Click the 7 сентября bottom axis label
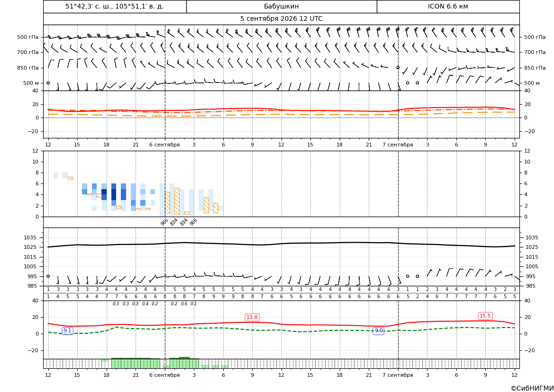 click(x=398, y=375)
